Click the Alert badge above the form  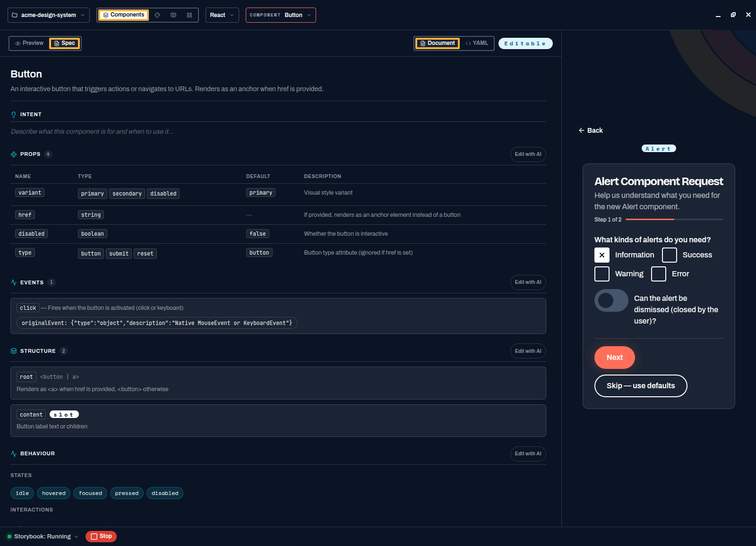point(659,149)
